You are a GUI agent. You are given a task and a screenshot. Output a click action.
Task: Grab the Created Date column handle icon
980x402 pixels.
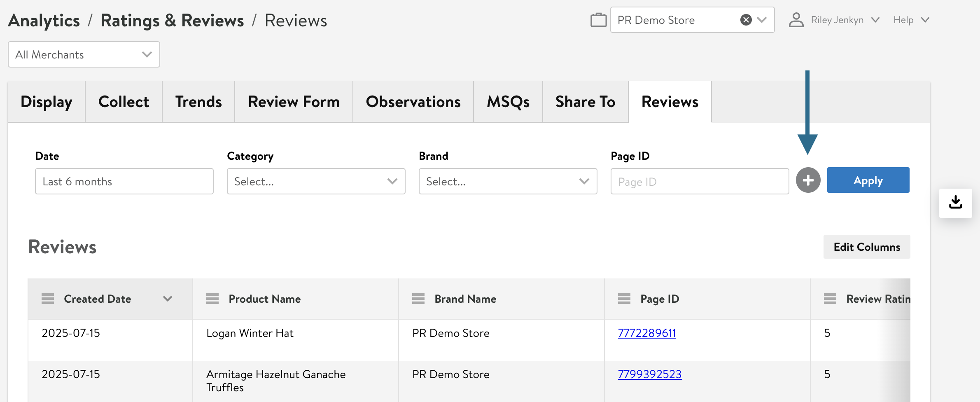point(48,299)
